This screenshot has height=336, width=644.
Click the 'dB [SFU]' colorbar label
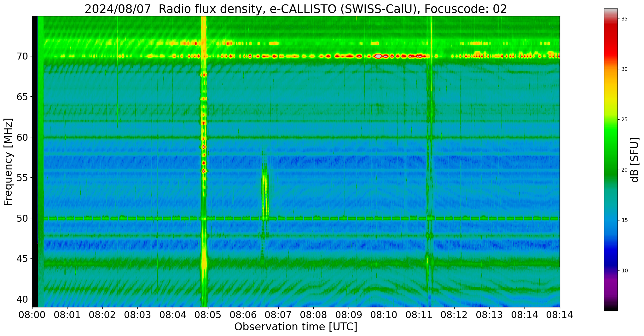(x=634, y=160)
